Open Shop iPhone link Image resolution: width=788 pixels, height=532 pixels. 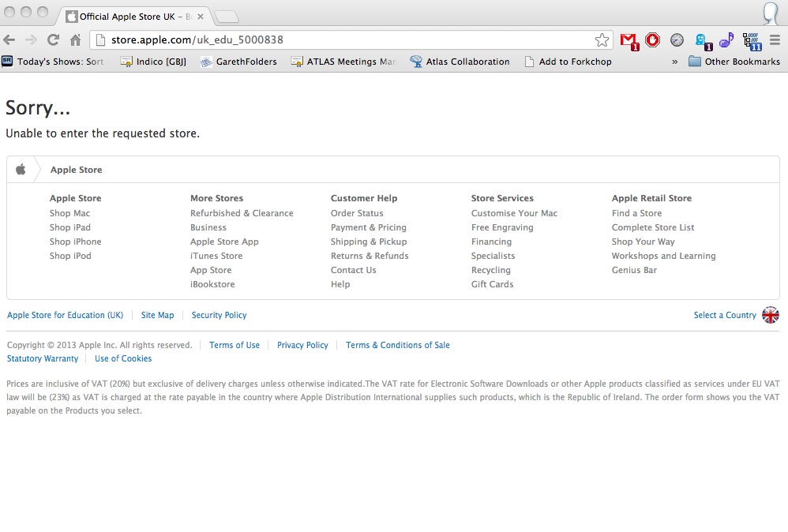(75, 242)
